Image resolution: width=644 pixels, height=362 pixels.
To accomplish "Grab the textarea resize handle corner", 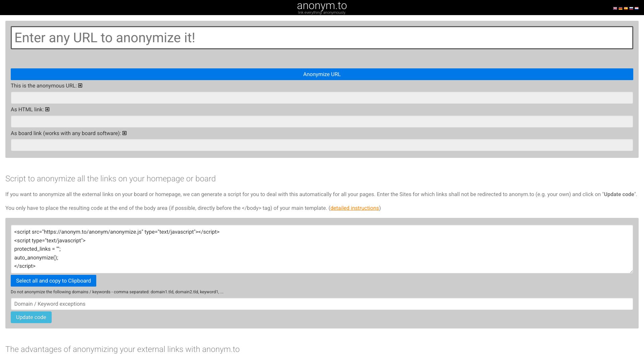I will (x=631, y=271).
